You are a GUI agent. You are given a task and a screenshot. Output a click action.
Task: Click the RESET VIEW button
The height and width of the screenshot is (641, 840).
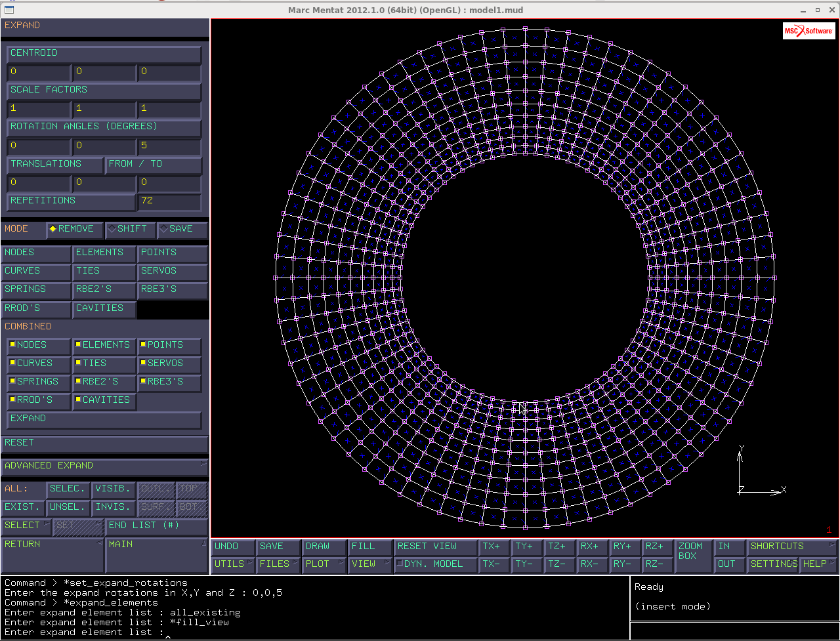[436, 547]
